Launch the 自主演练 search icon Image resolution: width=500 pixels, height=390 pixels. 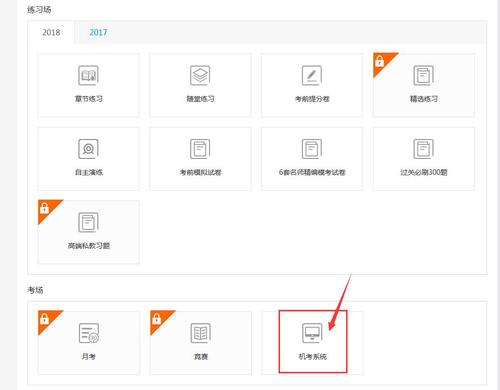click(88, 149)
